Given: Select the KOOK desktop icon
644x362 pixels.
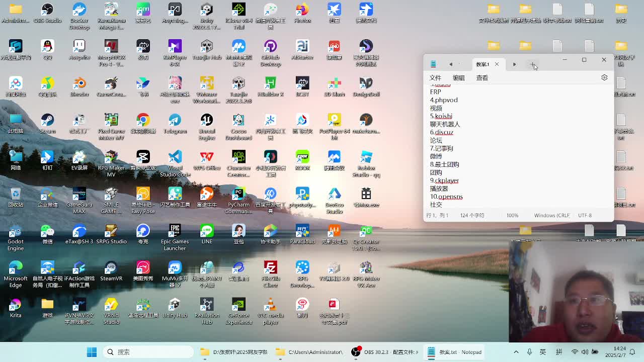Looking at the screenshot, I should click(x=302, y=160).
